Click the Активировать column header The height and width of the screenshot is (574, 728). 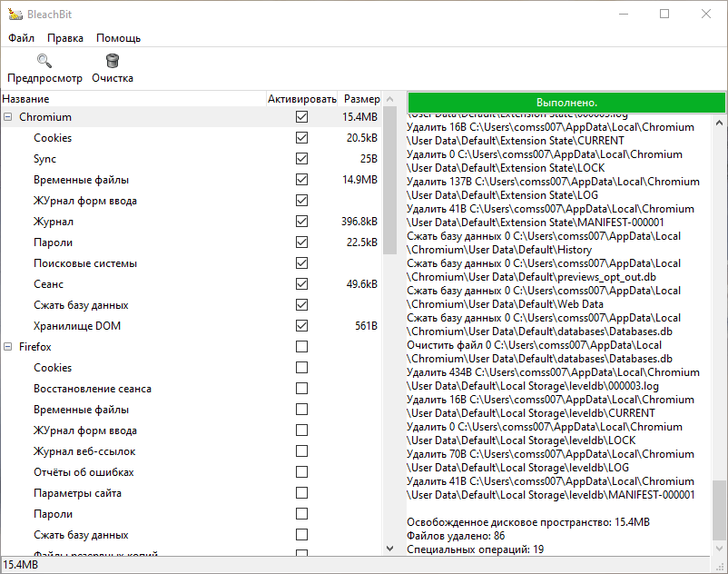(x=301, y=99)
